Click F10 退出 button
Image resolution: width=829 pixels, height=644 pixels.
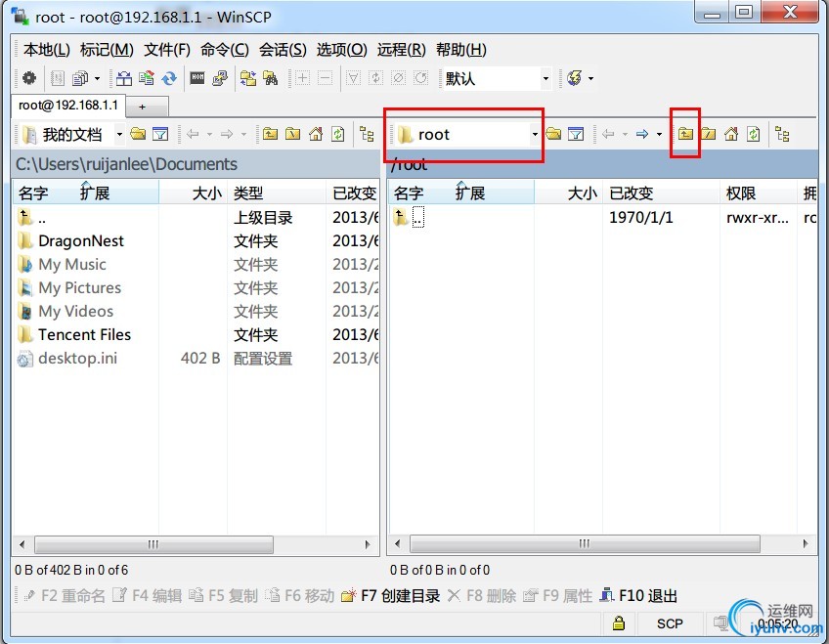(638, 596)
